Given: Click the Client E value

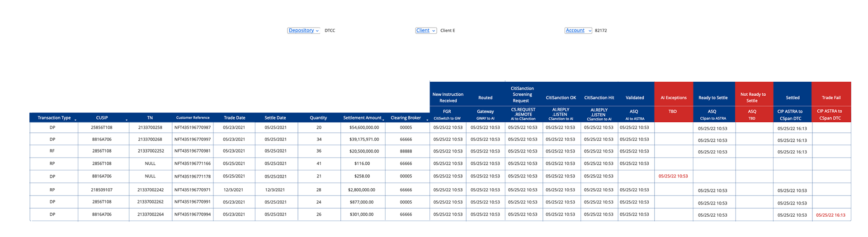Looking at the screenshot, I should (x=448, y=31).
